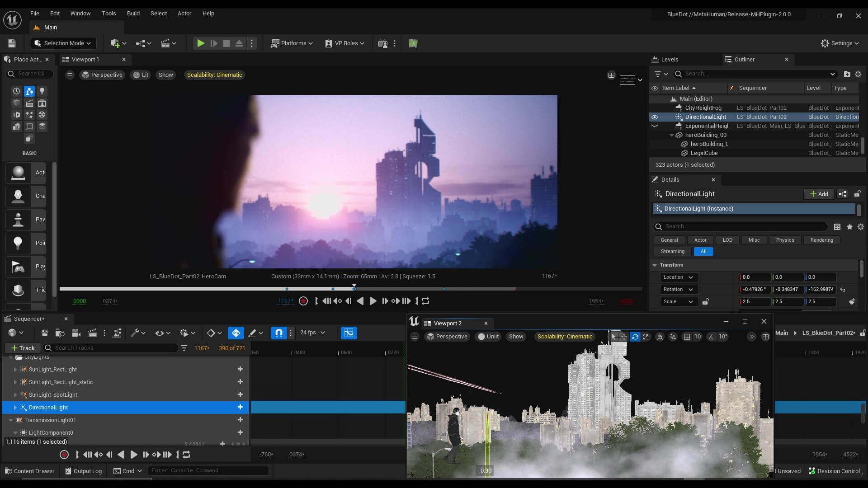Toggle visibility of the DirectionalLight in Outliner
The width and height of the screenshot is (868, 488).
(655, 117)
